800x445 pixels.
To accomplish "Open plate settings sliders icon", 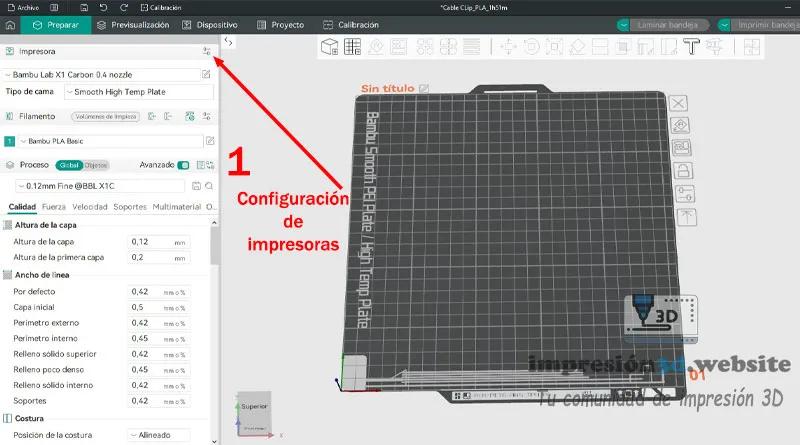I will tap(685, 194).
